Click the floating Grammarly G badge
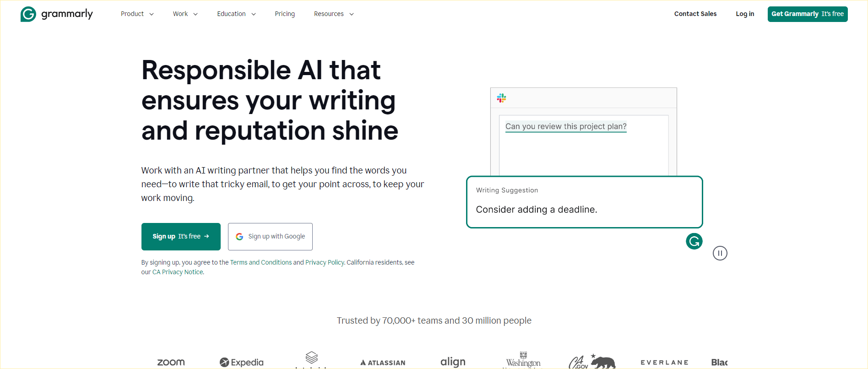 tap(694, 241)
